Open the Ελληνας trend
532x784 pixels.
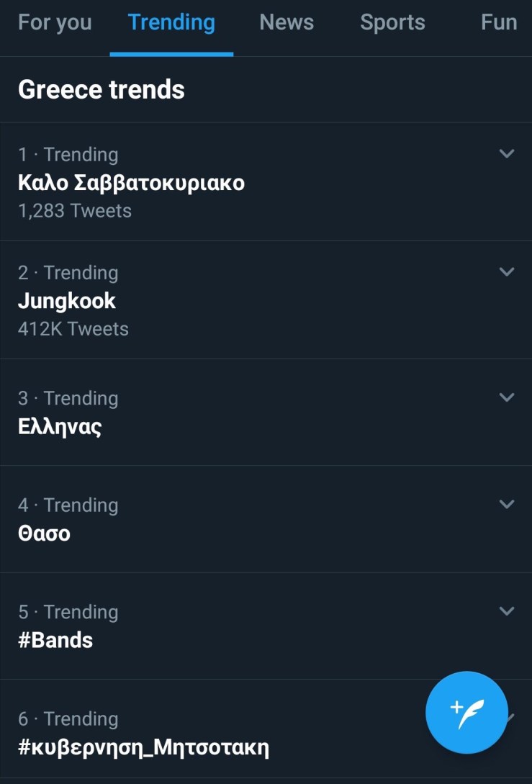[60, 426]
